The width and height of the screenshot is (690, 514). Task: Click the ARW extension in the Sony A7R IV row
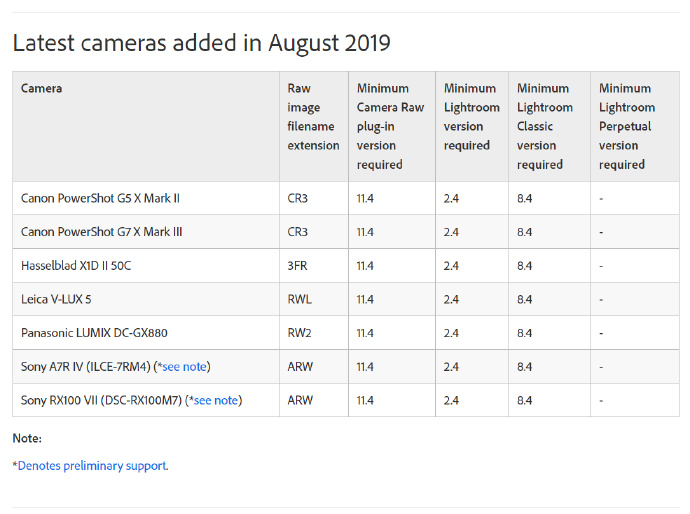(x=300, y=367)
